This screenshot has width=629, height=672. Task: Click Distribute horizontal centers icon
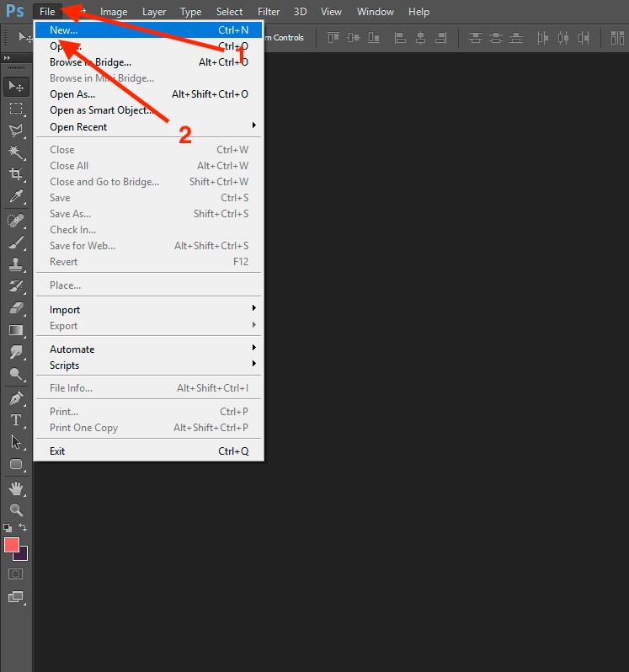pos(563,38)
